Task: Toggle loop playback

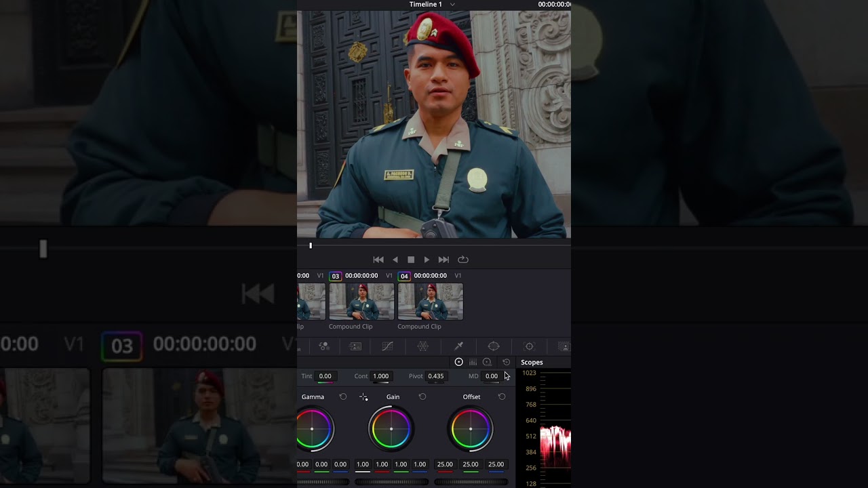Action: coord(463,260)
